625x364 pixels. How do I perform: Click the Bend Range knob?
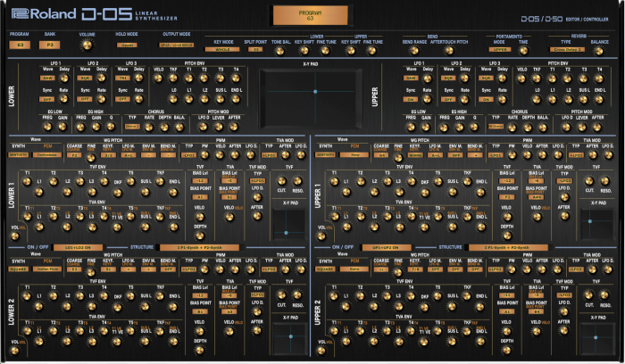point(414,51)
